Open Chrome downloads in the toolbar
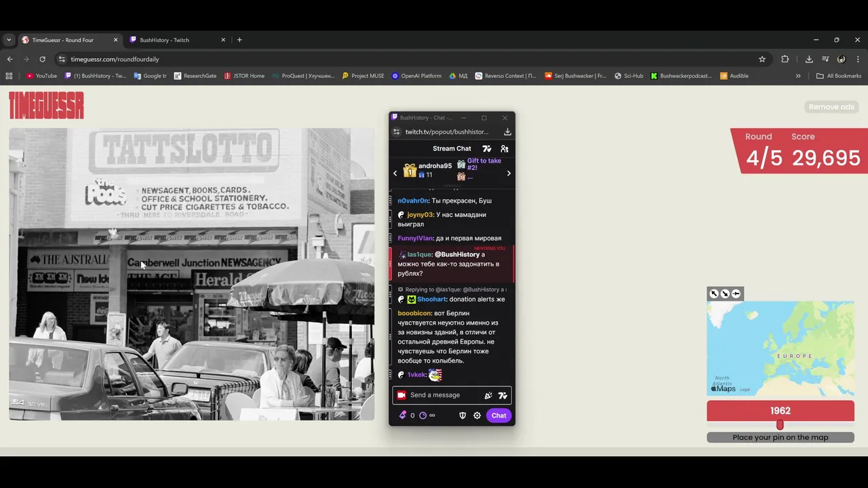This screenshot has width=868, height=488. point(809,59)
